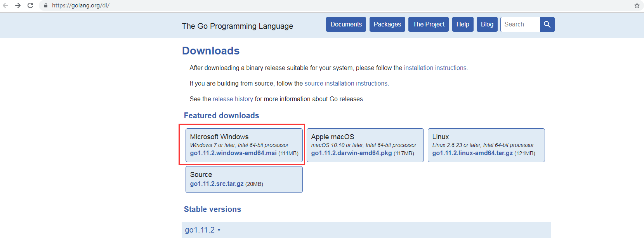Click the browser forward arrow
Viewport: 644px width, 245px height.
tap(18, 5)
